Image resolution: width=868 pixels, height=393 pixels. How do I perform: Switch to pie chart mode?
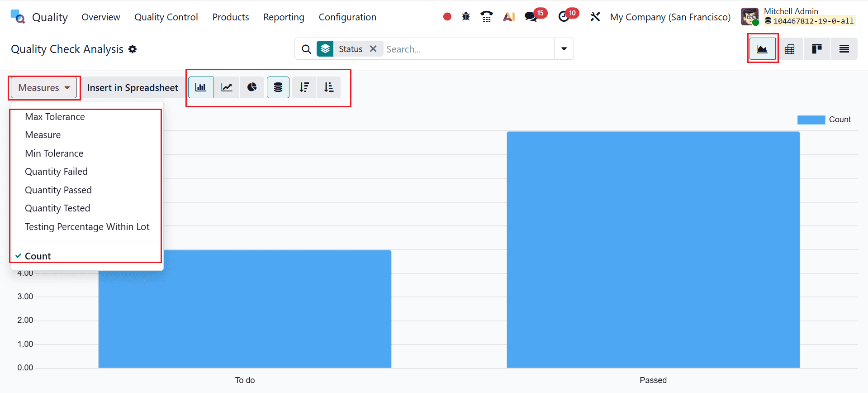tap(252, 87)
